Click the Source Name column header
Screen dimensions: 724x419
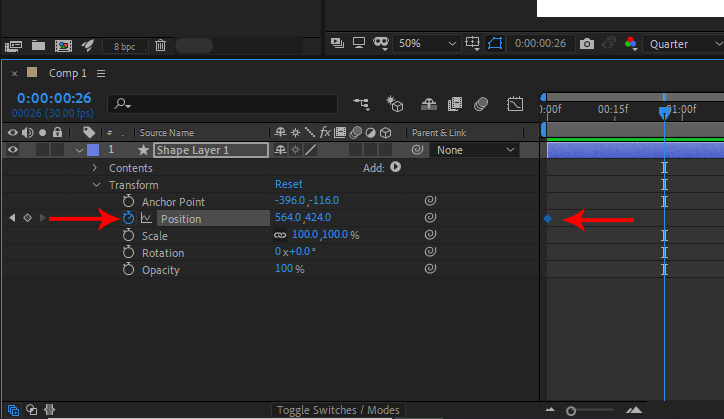click(167, 133)
